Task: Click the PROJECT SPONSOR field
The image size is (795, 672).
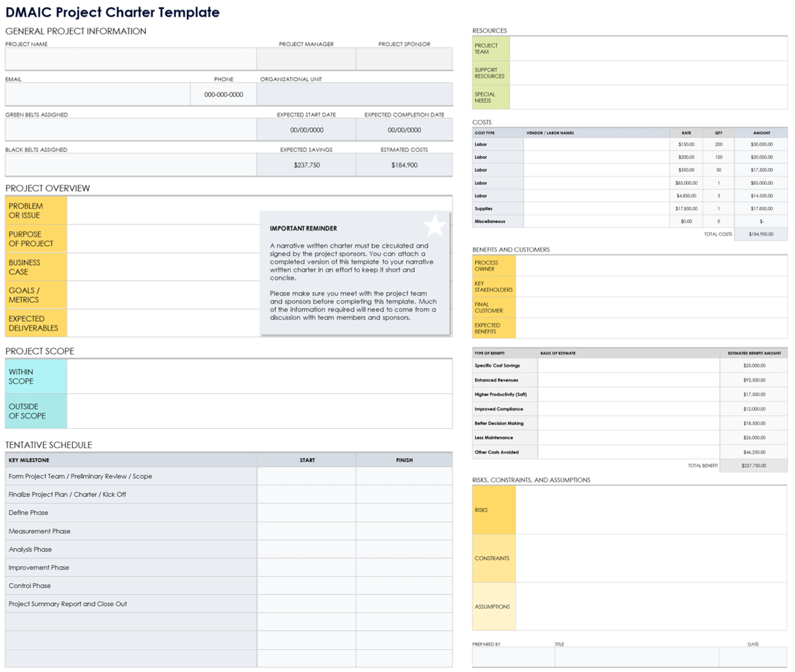Action: coord(404,59)
